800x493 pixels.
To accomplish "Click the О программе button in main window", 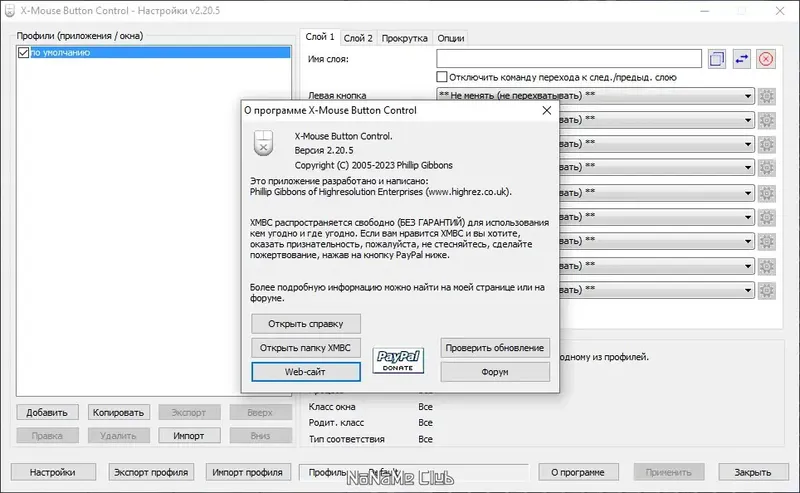I will coord(578,472).
